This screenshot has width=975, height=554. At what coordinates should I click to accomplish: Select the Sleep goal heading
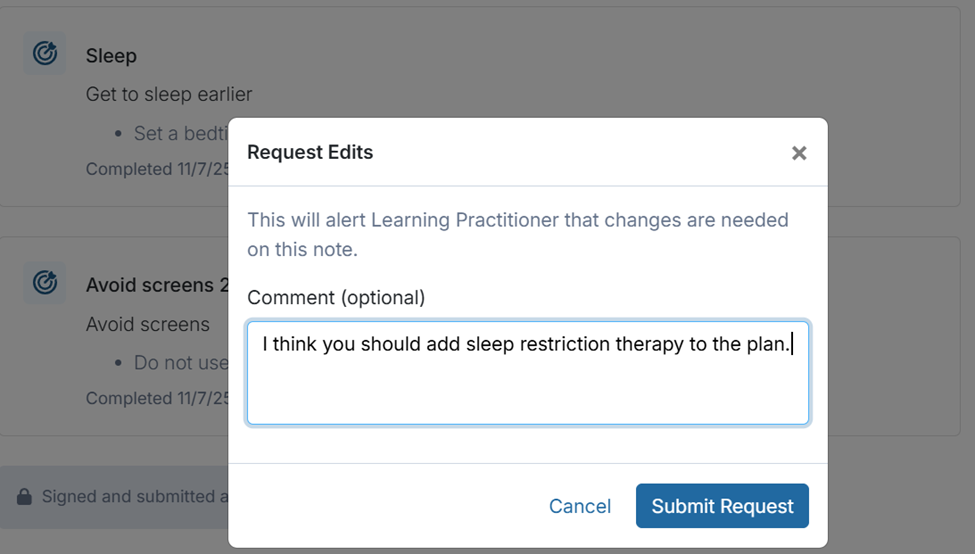[x=111, y=56]
